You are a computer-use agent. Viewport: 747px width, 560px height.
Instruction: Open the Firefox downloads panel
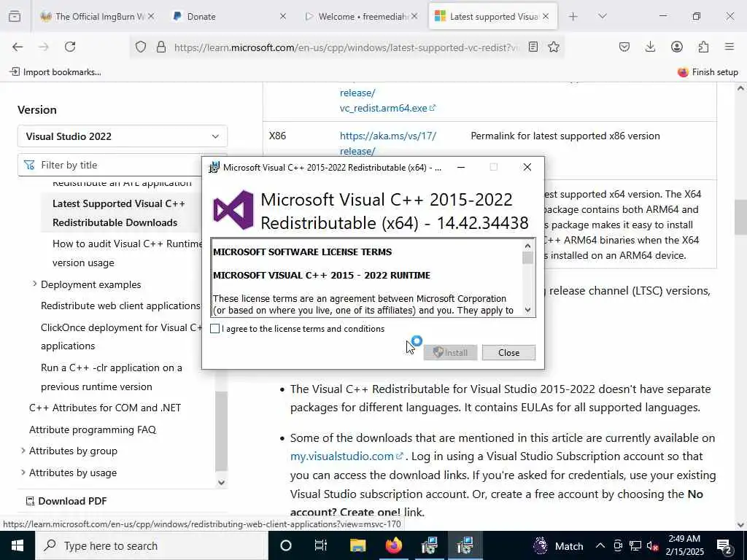(x=650, y=47)
